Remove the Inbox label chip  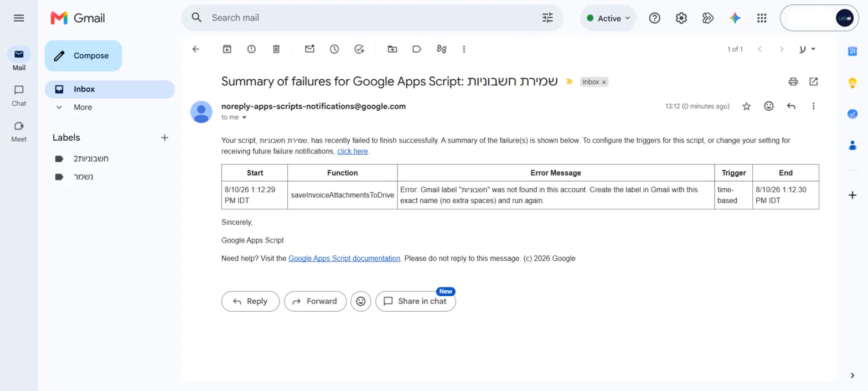pos(604,82)
